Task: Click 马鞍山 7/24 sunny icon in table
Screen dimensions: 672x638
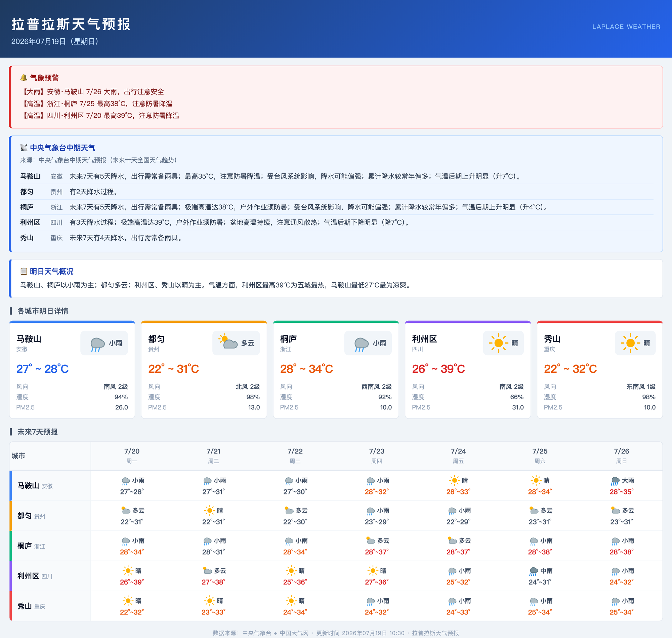Action: [455, 481]
